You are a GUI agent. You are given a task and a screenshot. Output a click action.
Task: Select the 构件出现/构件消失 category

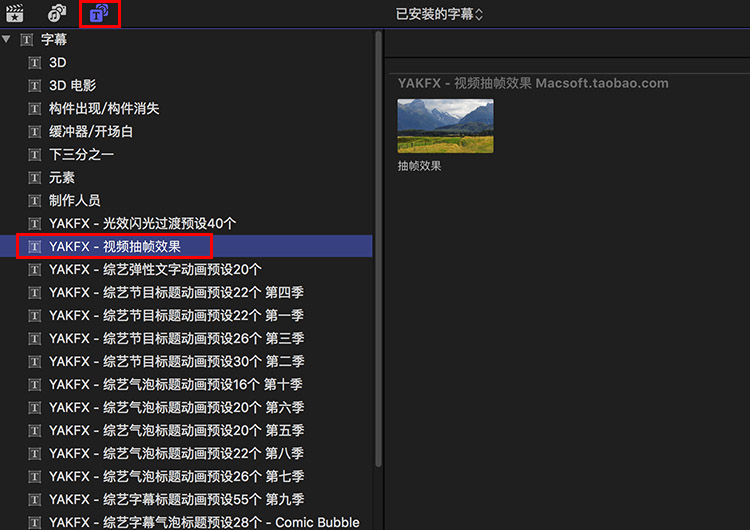click(x=186, y=109)
